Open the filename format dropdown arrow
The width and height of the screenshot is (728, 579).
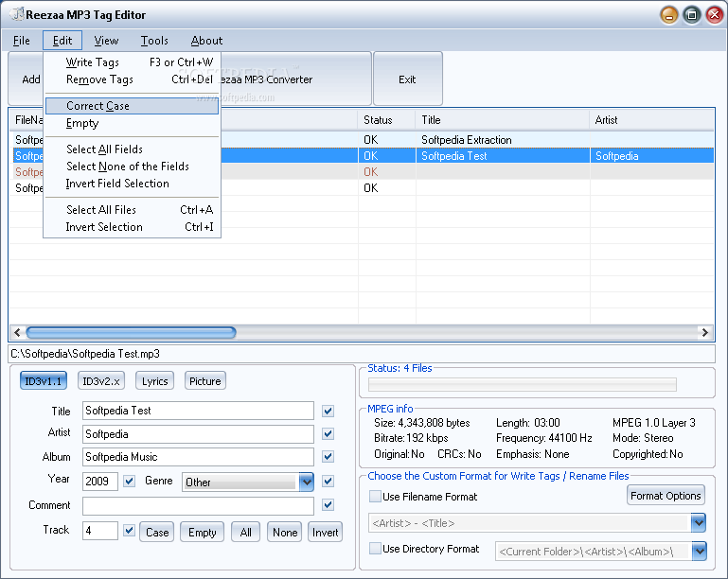pyautogui.click(x=699, y=523)
